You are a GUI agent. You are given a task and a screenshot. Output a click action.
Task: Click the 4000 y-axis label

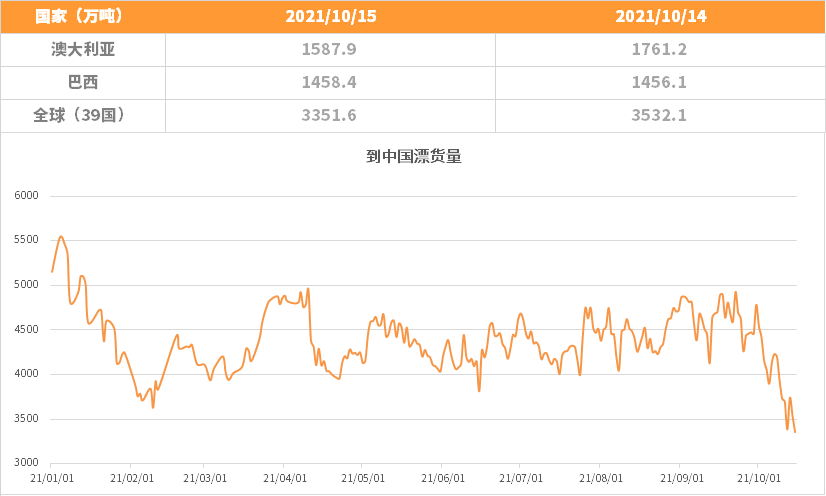pyautogui.click(x=26, y=374)
